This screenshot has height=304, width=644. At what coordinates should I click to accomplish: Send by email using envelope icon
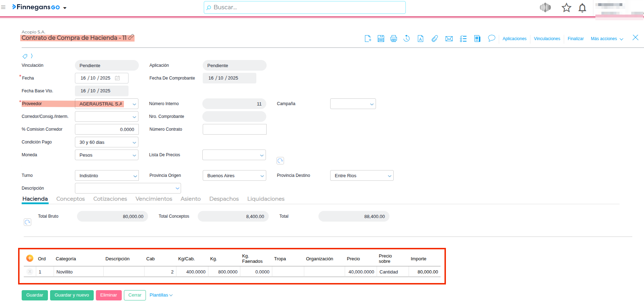449,39
